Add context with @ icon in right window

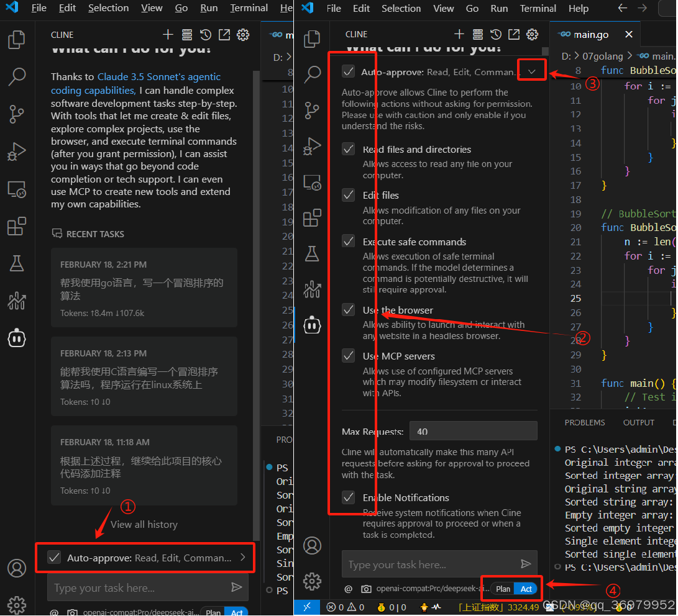point(348,589)
